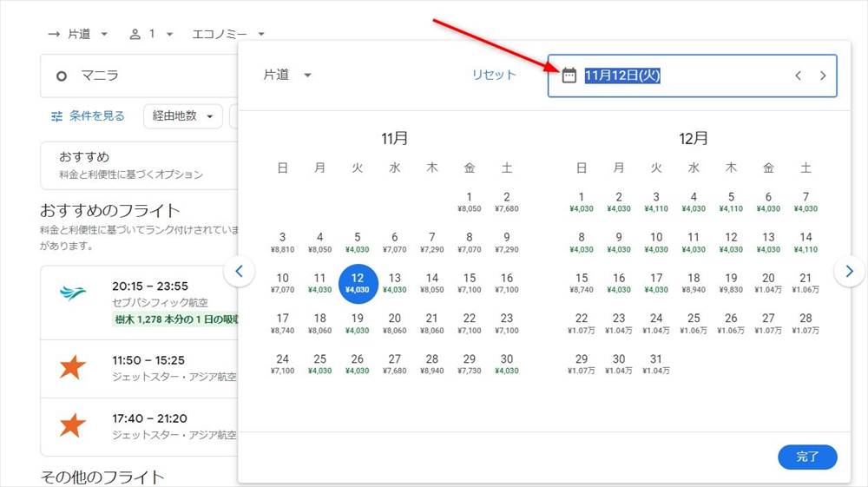Select November 19 in the calendar
The image size is (868, 487).
357,323
